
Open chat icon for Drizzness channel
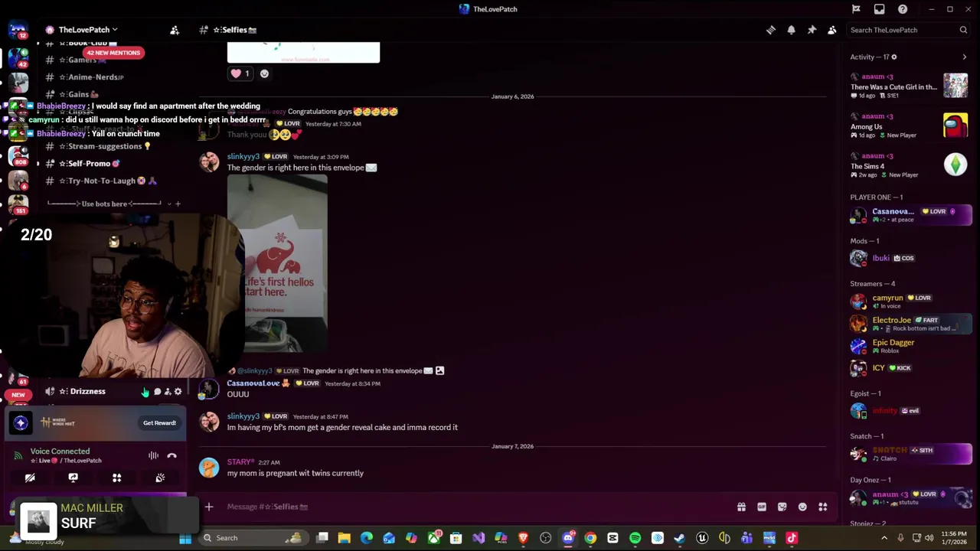coord(158,392)
